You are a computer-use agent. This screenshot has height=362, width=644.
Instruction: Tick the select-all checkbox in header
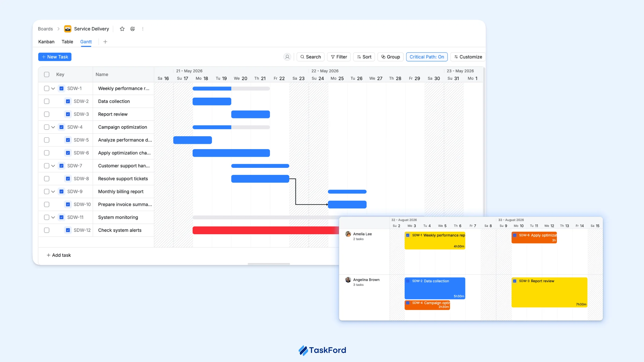coord(47,75)
